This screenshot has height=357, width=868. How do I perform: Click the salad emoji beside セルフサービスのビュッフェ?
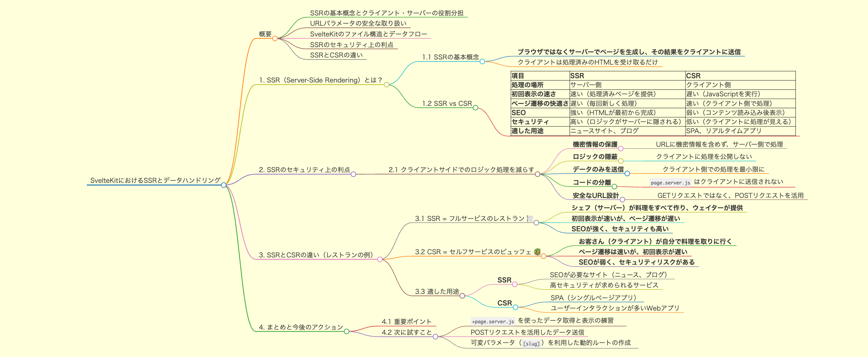pos(537,251)
